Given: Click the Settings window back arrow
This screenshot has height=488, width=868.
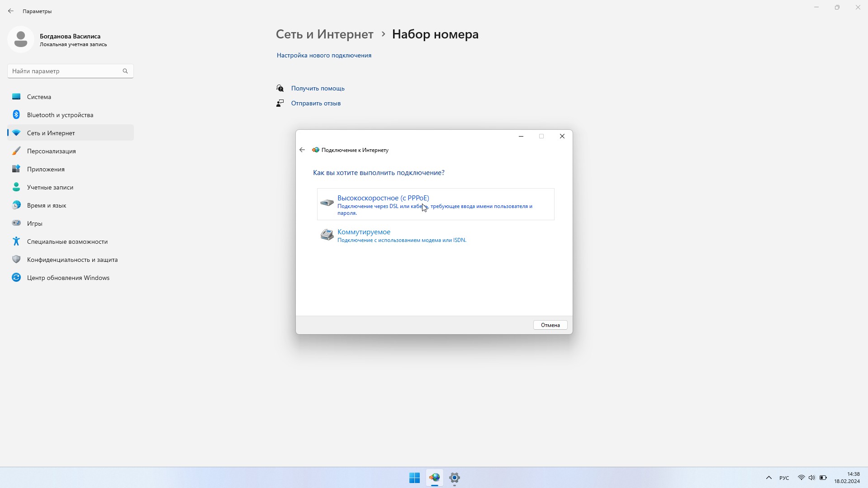Looking at the screenshot, I should (x=11, y=11).
